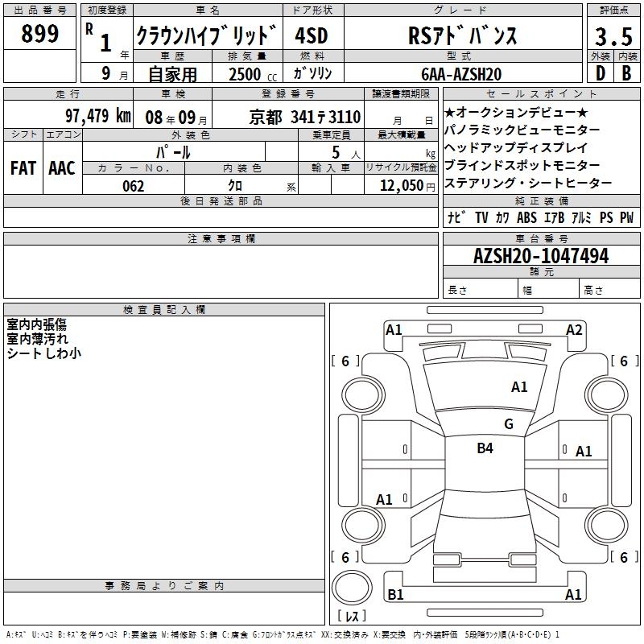Click the A1 mark on the hood
This screenshot has width=644, height=644.
pos(519,387)
